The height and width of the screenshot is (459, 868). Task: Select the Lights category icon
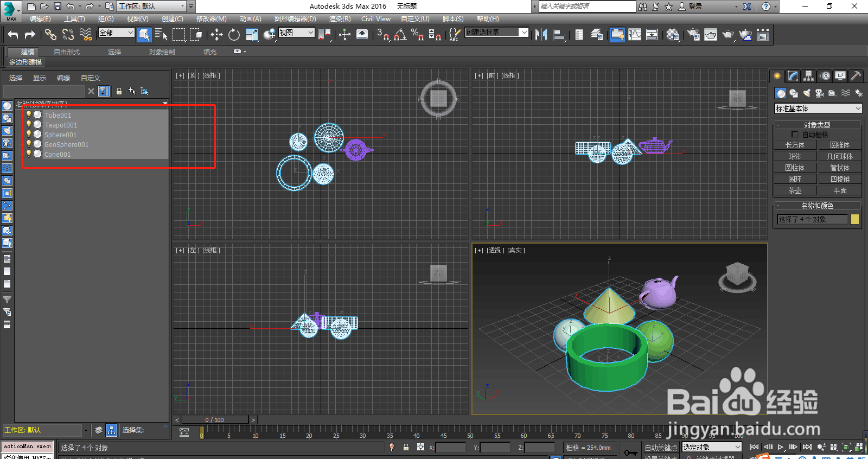tap(807, 93)
